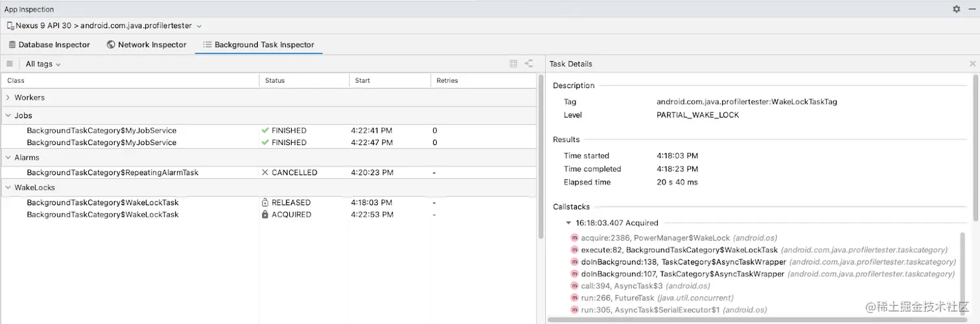Viewport: 980px width, 324px height.
Task: Click the device phone icon beside Nexus 9
Action: point(10,25)
